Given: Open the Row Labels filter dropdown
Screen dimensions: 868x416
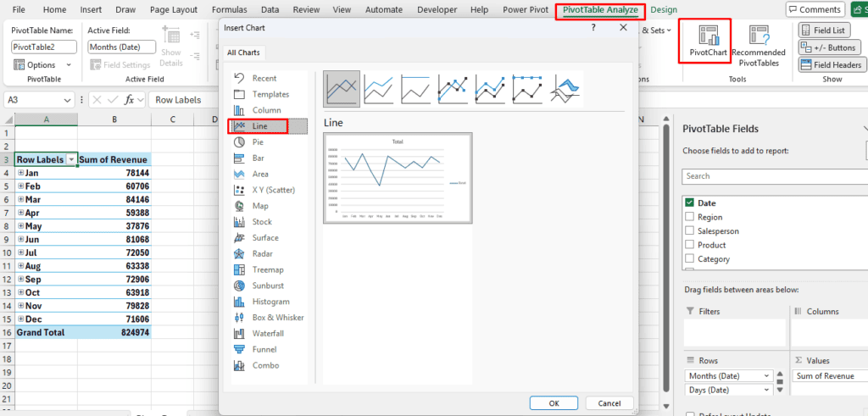Looking at the screenshot, I should [x=71, y=159].
